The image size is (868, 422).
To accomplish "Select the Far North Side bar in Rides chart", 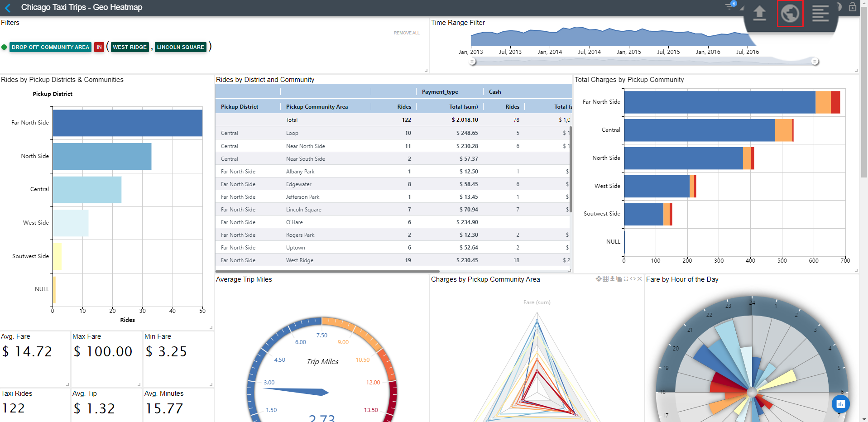I will (127, 123).
